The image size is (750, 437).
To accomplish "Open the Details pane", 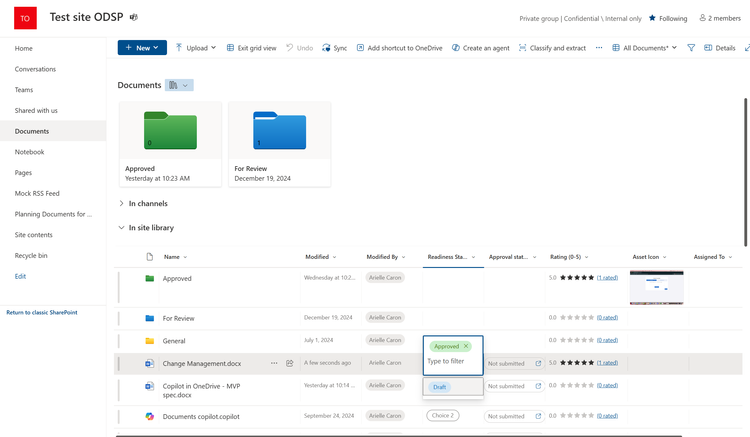I will coord(720,48).
